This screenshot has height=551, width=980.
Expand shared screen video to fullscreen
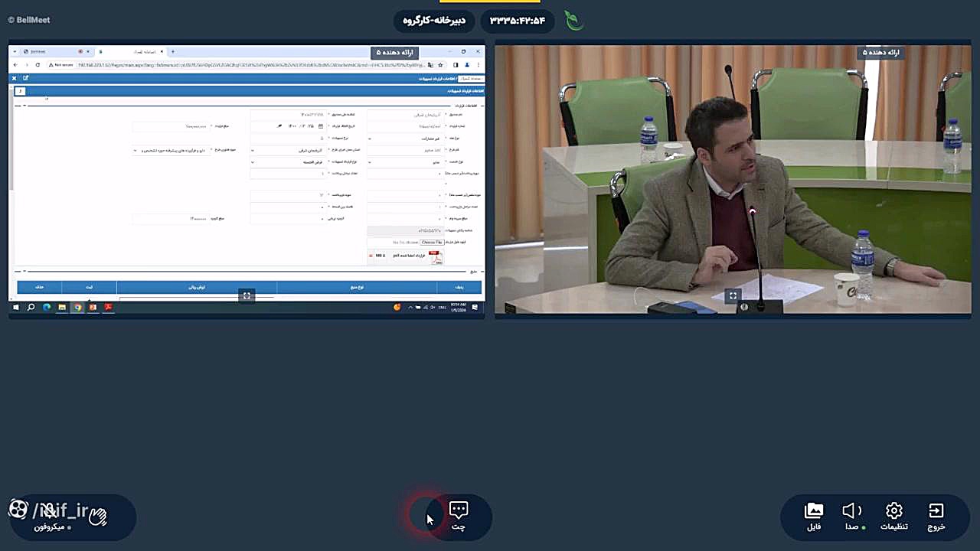coord(247,295)
